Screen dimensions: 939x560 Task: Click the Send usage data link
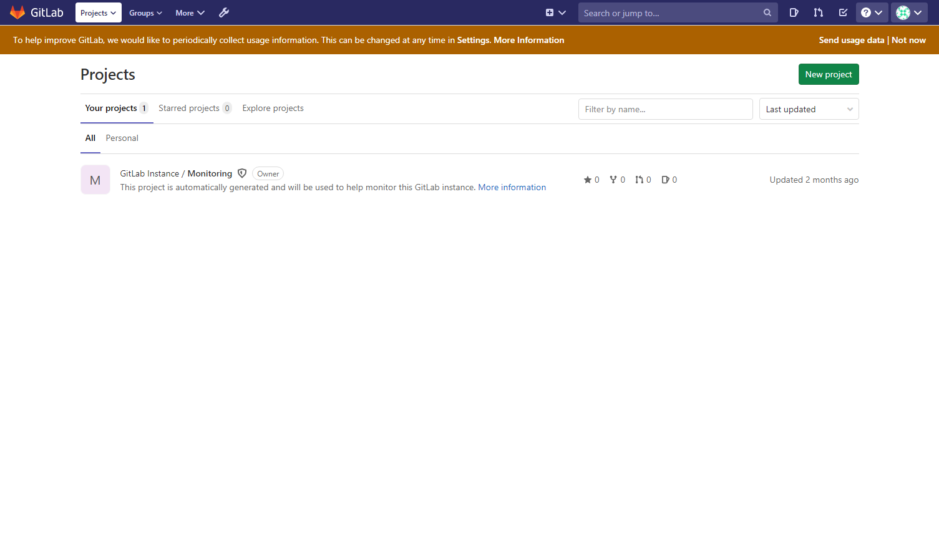(x=851, y=40)
